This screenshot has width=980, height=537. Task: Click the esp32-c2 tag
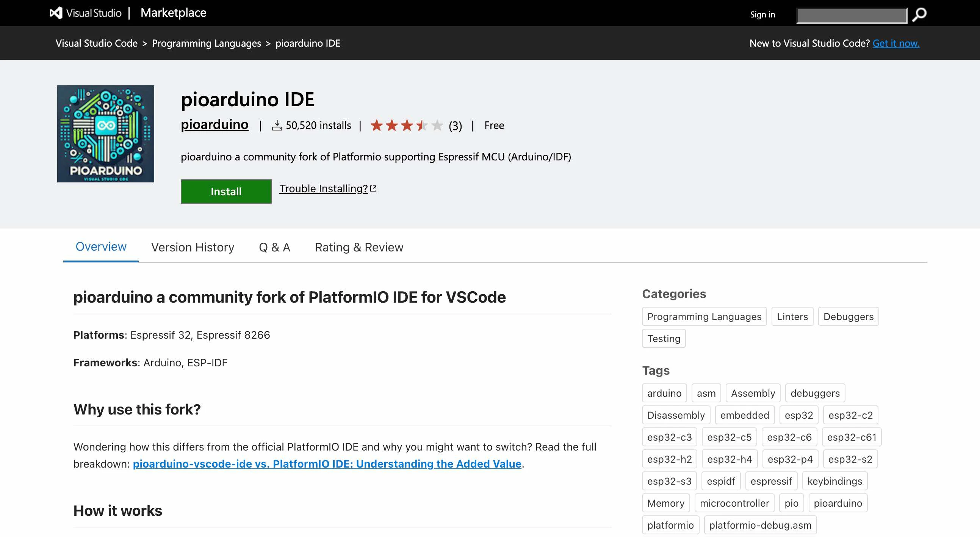850,415
